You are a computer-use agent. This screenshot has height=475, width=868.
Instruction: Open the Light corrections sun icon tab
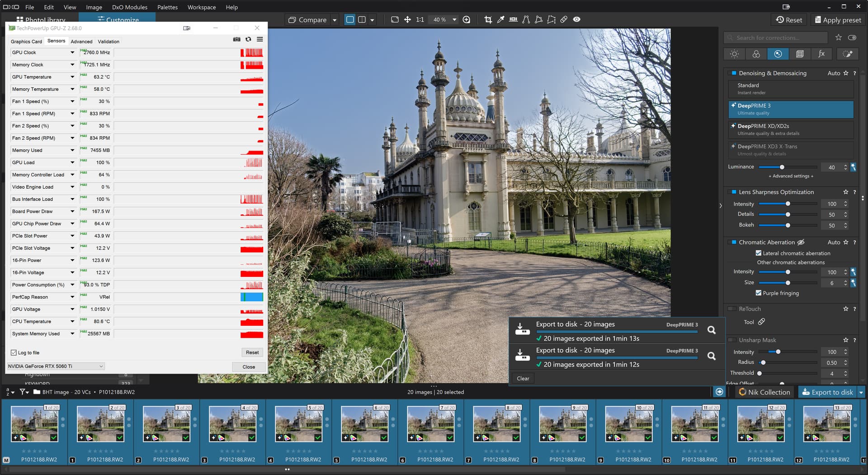pos(734,54)
